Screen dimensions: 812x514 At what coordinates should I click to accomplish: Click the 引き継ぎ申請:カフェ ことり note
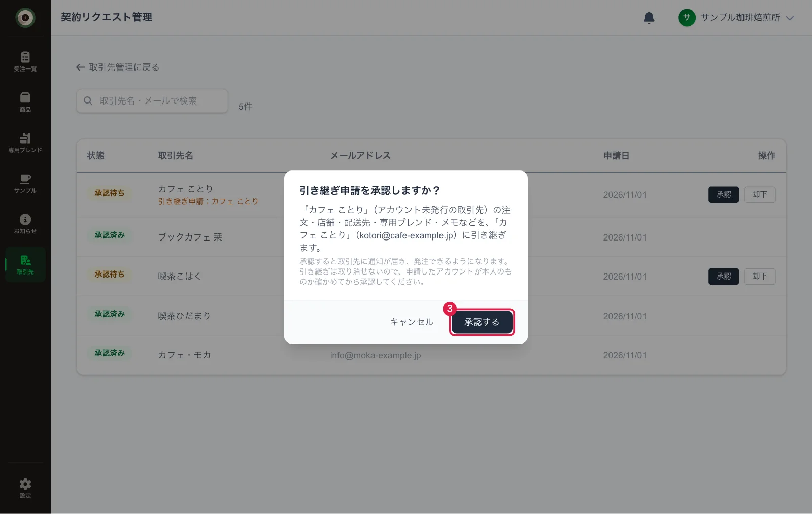pyautogui.click(x=208, y=201)
